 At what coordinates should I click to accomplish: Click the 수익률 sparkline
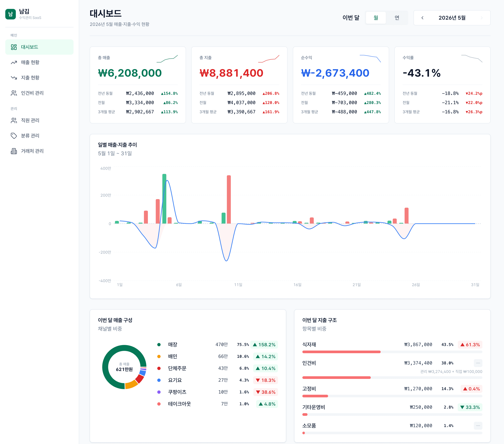[x=472, y=59]
